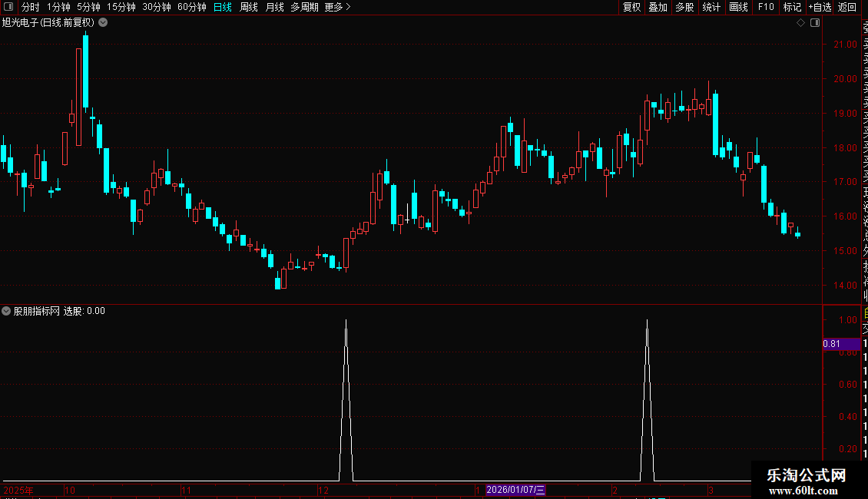Switch to 分时 intraday view
The width and height of the screenshot is (868, 499).
[31, 7]
